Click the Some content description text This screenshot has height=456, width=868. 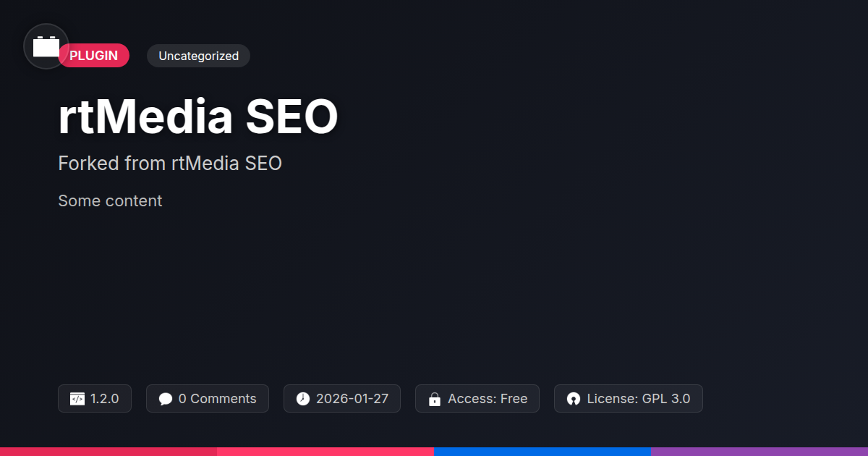110,200
